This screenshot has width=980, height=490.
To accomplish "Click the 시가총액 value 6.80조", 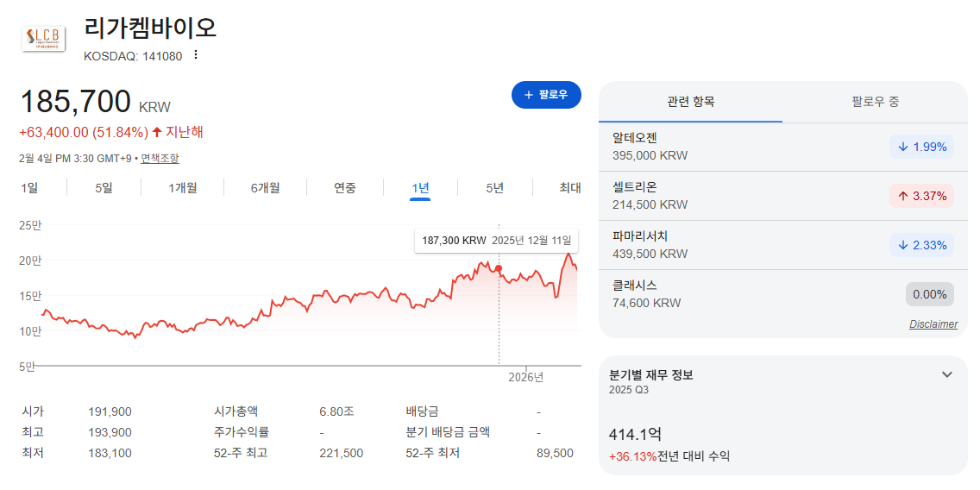I will [x=336, y=411].
